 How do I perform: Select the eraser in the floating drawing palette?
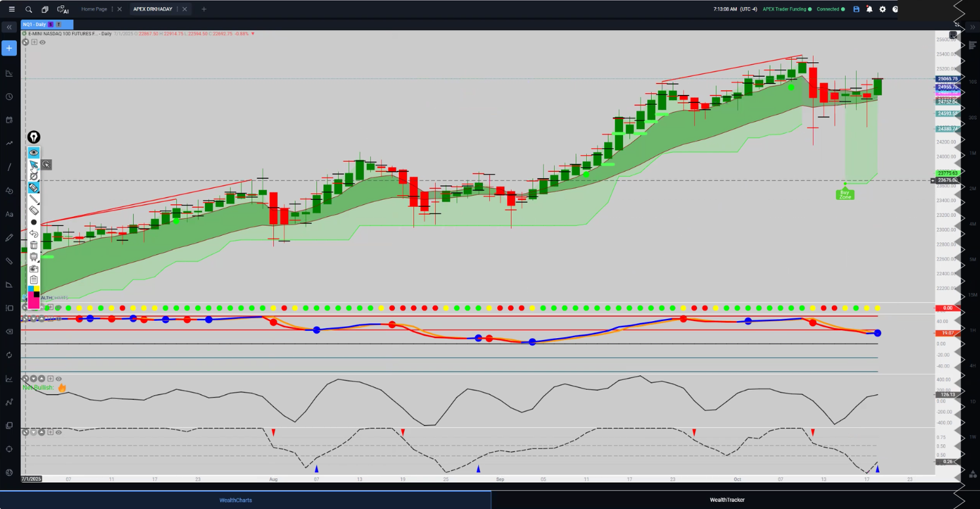click(34, 210)
